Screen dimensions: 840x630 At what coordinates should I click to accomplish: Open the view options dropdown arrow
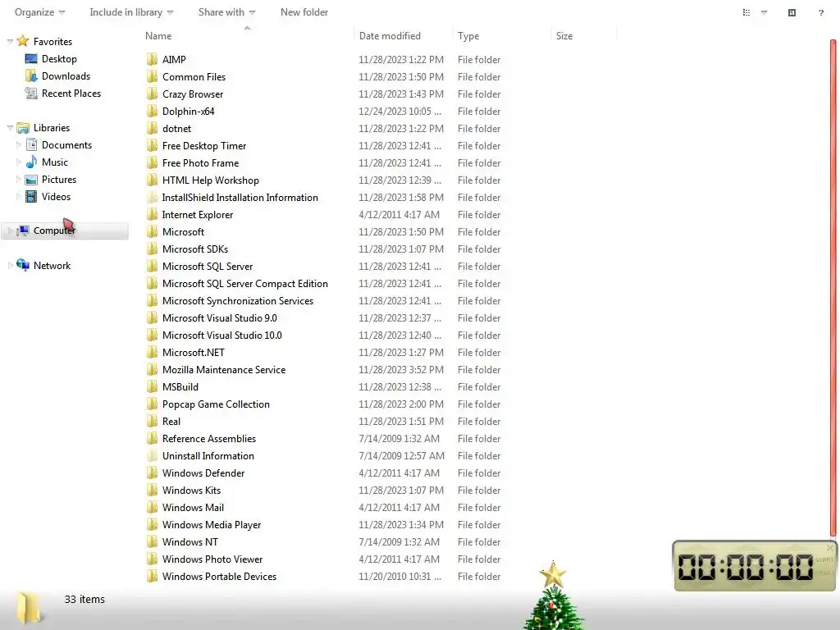click(x=764, y=12)
